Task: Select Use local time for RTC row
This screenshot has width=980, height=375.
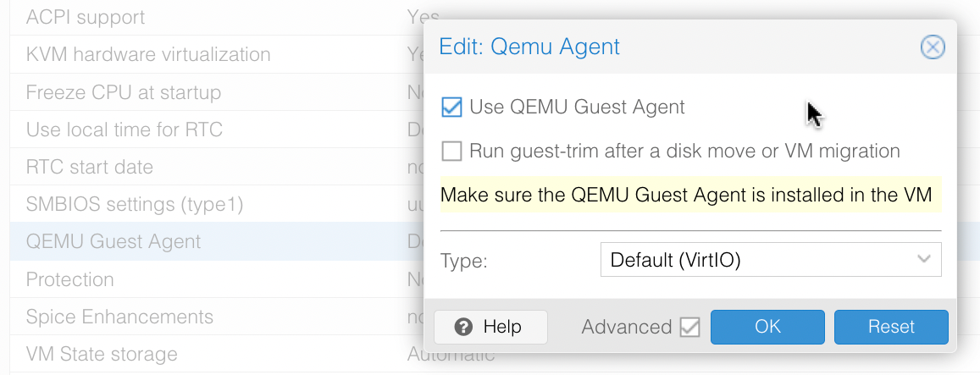Action: 217,130
